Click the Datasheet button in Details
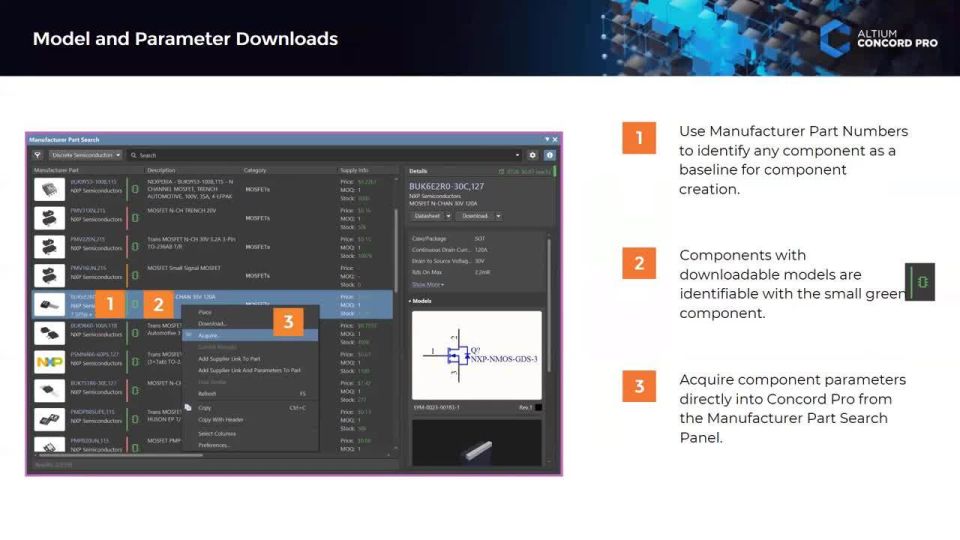 point(427,216)
